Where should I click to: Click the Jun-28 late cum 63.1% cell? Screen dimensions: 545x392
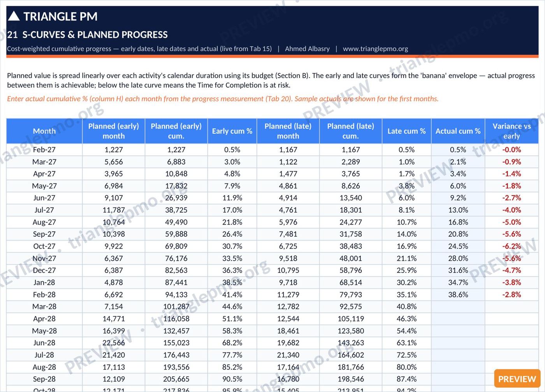[406, 343]
